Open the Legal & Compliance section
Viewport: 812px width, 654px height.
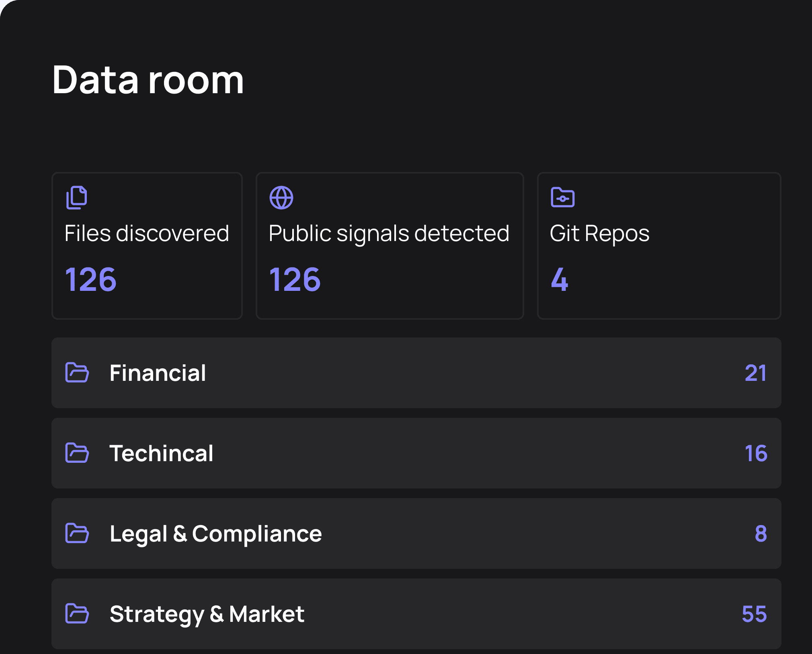point(416,534)
